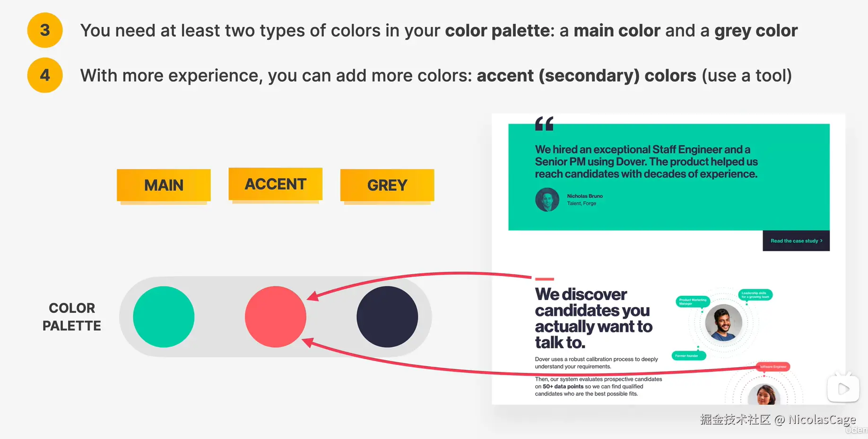Select the green main color circle
This screenshot has height=439, width=868.
[164, 317]
